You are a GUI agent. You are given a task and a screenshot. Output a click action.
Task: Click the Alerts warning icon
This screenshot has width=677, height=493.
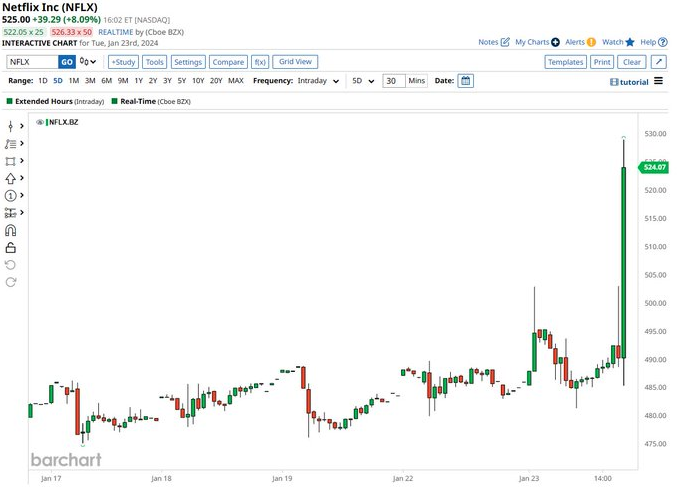pos(592,42)
